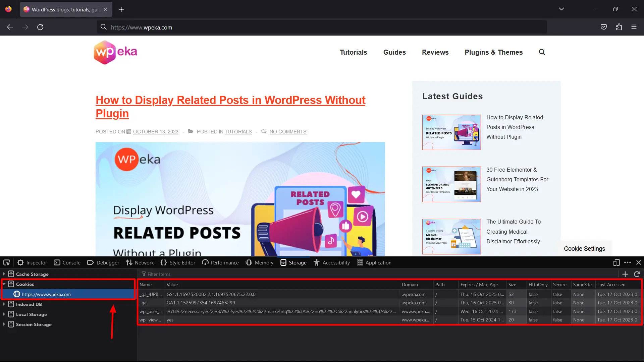Image resolution: width=644 pixels, height=362 pixels.
Task: Switch to the Memory tab
Action: (x=260, y=263)
